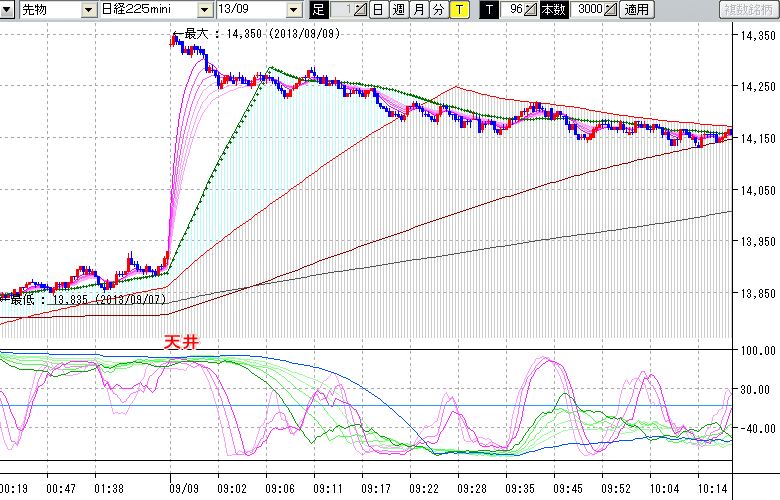Viewport: 780px width, 500px height.
Task: Switch to 週 (weekly) candles
Action: click(398, 10)
